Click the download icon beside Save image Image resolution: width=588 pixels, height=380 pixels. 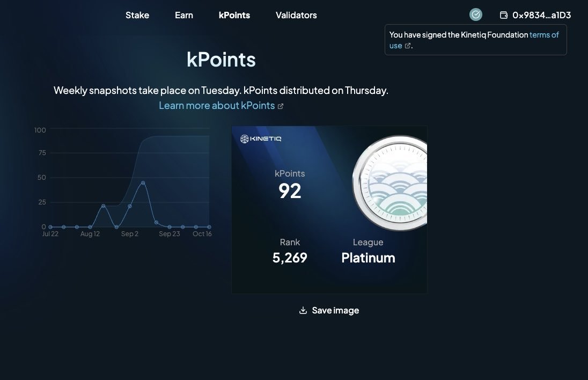click(x=303, y=310)
